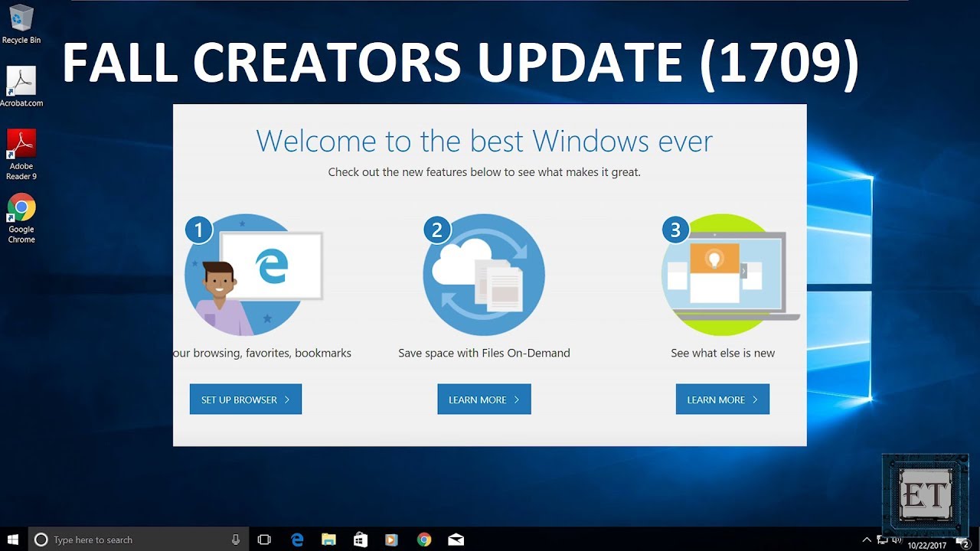Click the cloud Files On-Demand illustration
The height and width of the screenshot is (551, 980).
click(484, 275)
